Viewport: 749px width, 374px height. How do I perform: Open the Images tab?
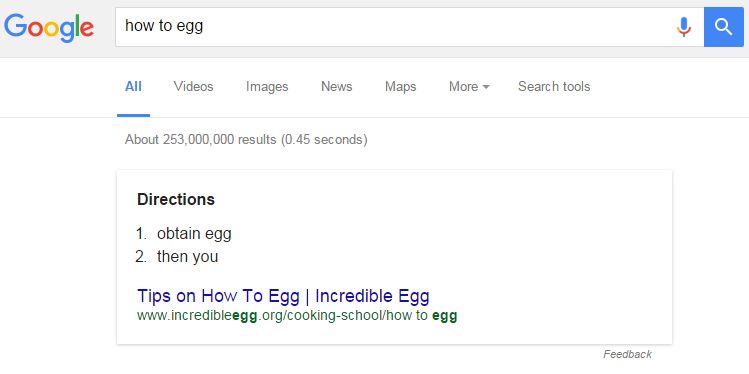click(267, 87)
